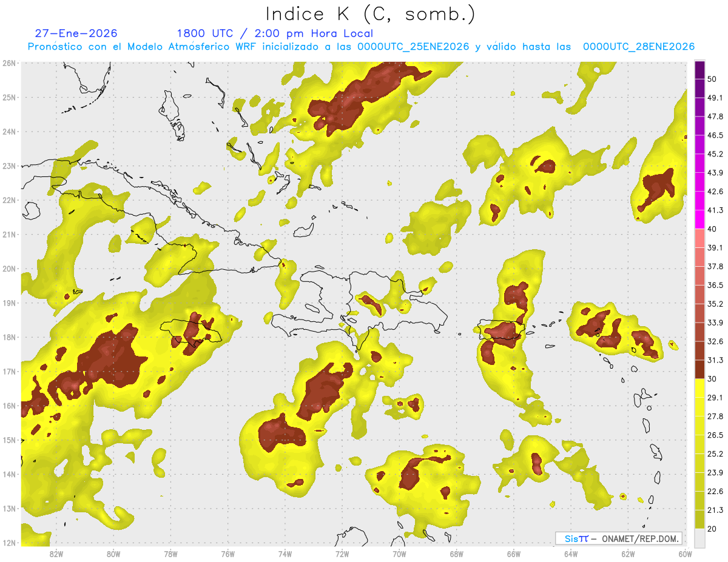Select the magenta colorbar segment between 40 and 41.3
The image size is (728, 562).
(699, 219)
